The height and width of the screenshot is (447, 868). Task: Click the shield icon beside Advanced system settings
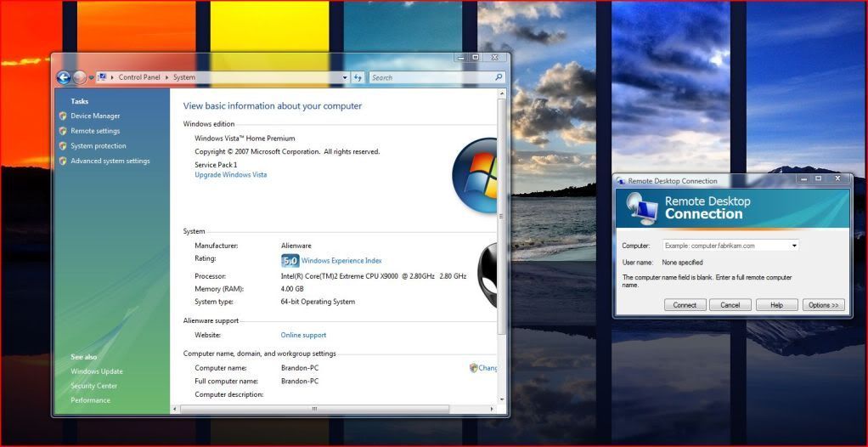(x=63, y=161)
